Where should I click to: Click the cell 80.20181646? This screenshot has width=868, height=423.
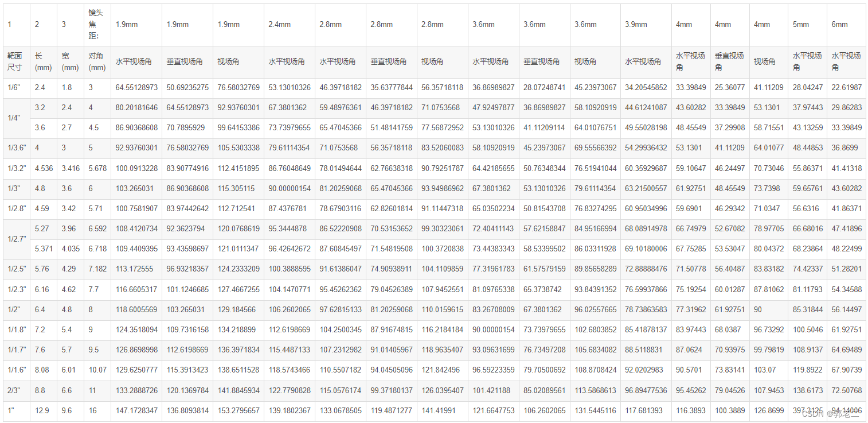click(136, 107)
